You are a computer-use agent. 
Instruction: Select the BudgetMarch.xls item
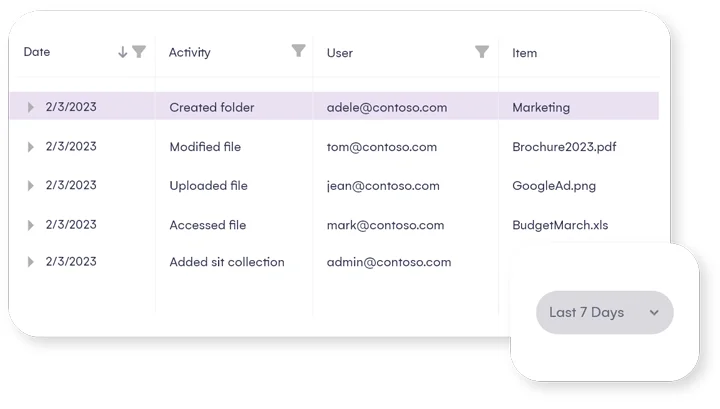point(560,225)
